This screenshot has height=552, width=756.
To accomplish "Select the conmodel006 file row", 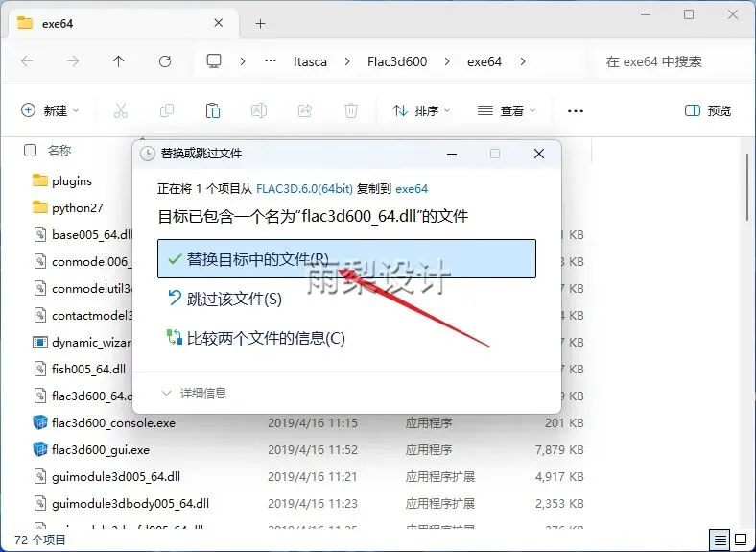I will (83, 262).
